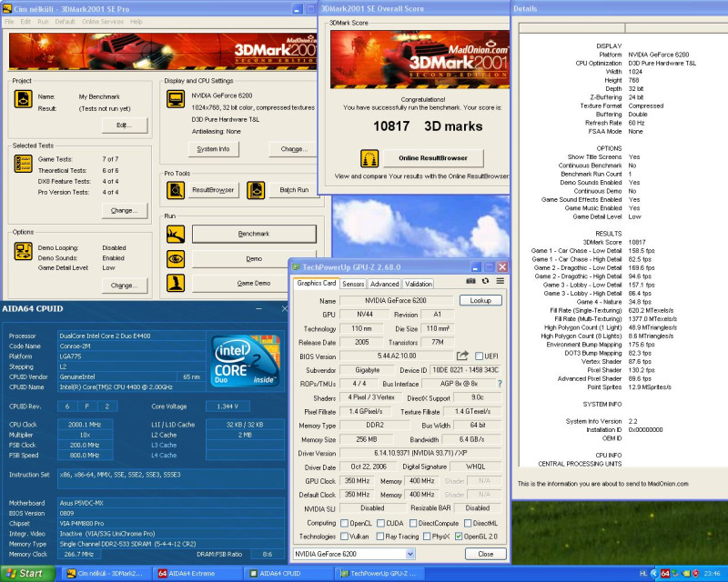Open the Windows Start menu
This screenshot has width=728, height=582.
[25, 573]
